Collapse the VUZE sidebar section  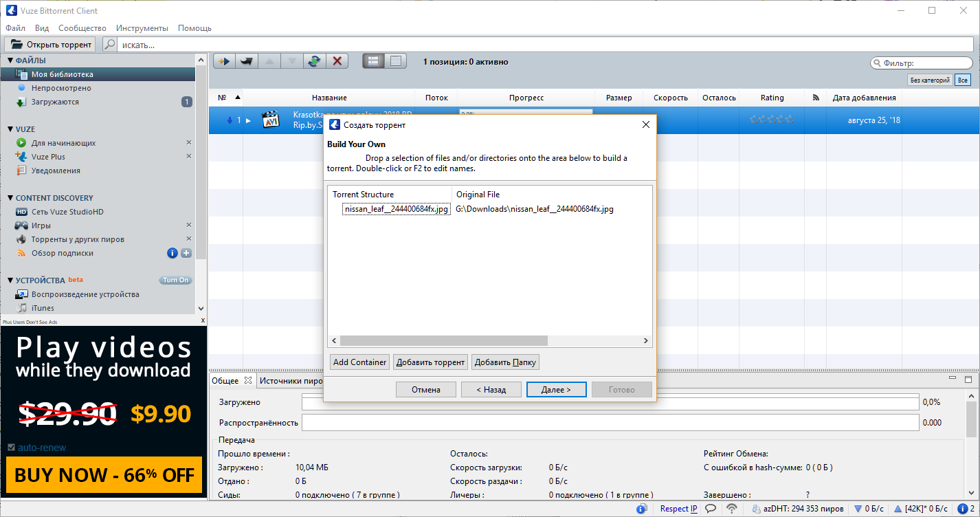[10, 129]
